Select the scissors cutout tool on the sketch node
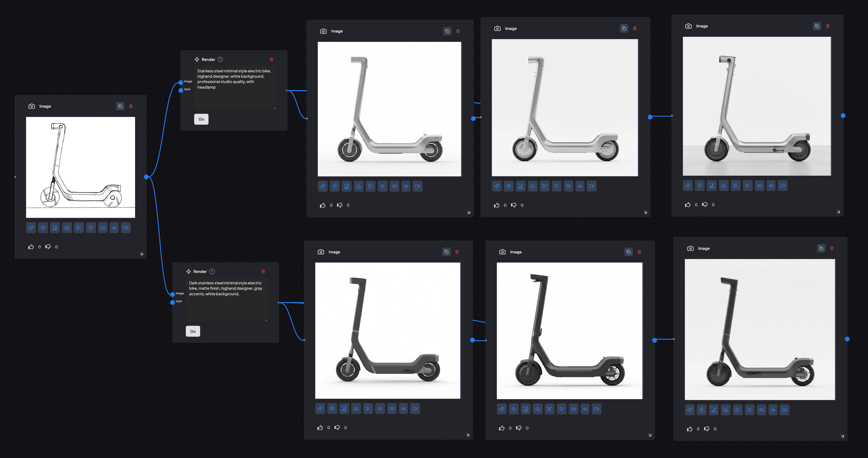Image resolution: width=868 pixels, height=458 pixels. pyautogui.click(x=78, y=228)
